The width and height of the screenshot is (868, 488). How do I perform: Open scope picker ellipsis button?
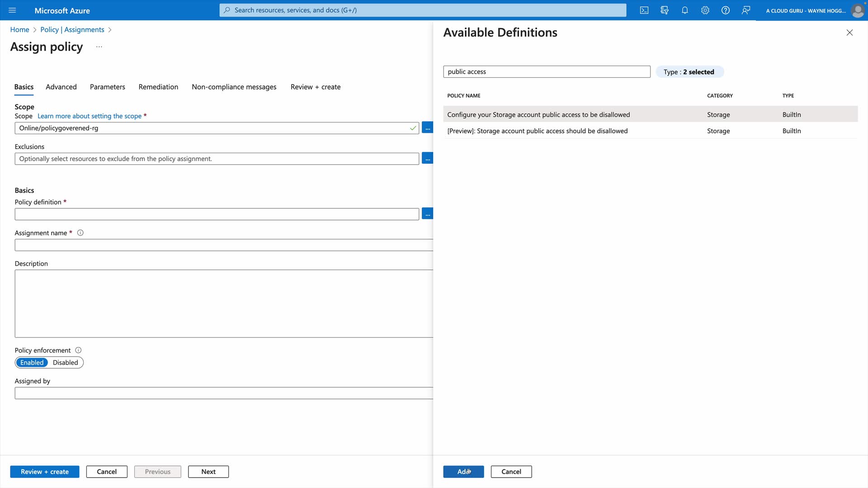427,128
